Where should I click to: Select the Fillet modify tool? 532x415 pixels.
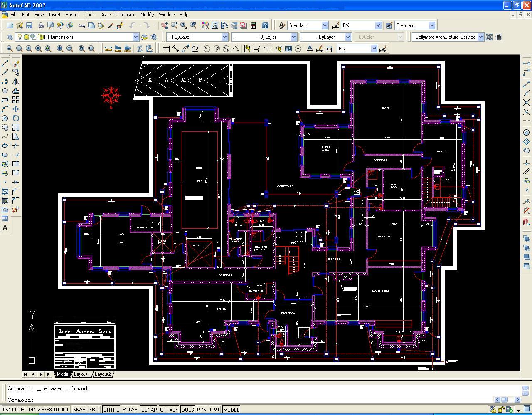pos(16,200)
